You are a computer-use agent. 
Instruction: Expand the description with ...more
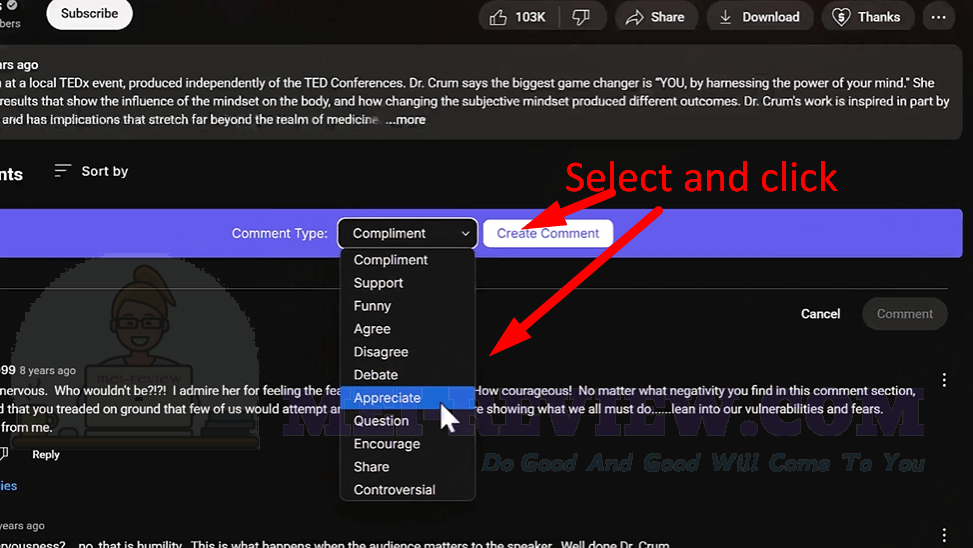click(x=405, y=120)
